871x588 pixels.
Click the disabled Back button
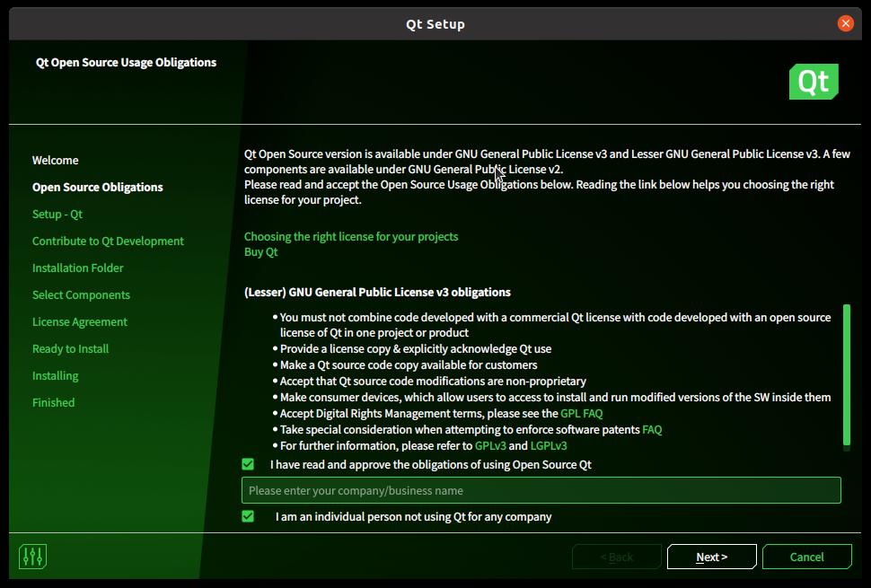(617, 557)
